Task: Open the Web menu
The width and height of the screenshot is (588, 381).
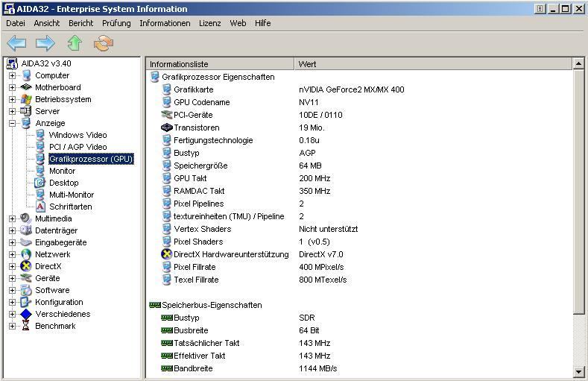Action: 238,23
